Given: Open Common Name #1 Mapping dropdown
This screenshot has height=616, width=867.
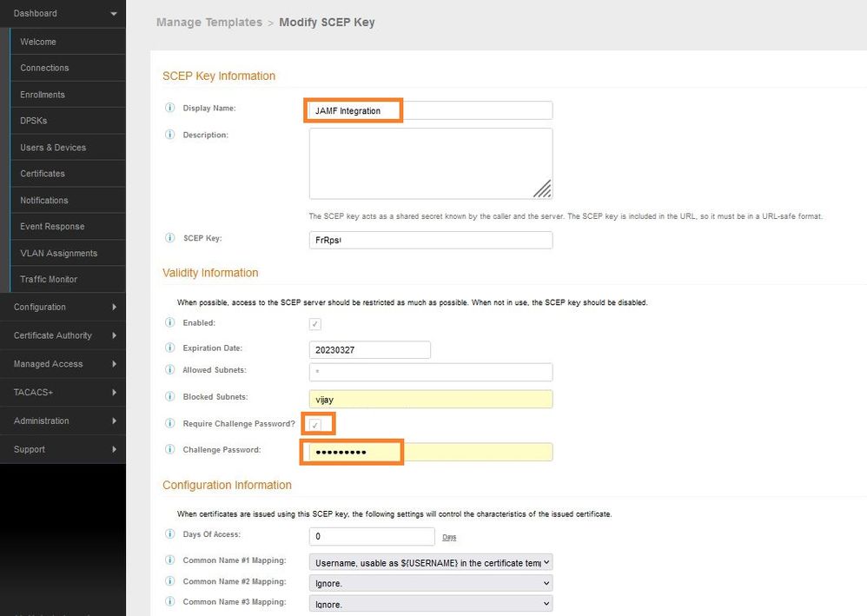Looking at the screenshot, I should pos(431,562).
